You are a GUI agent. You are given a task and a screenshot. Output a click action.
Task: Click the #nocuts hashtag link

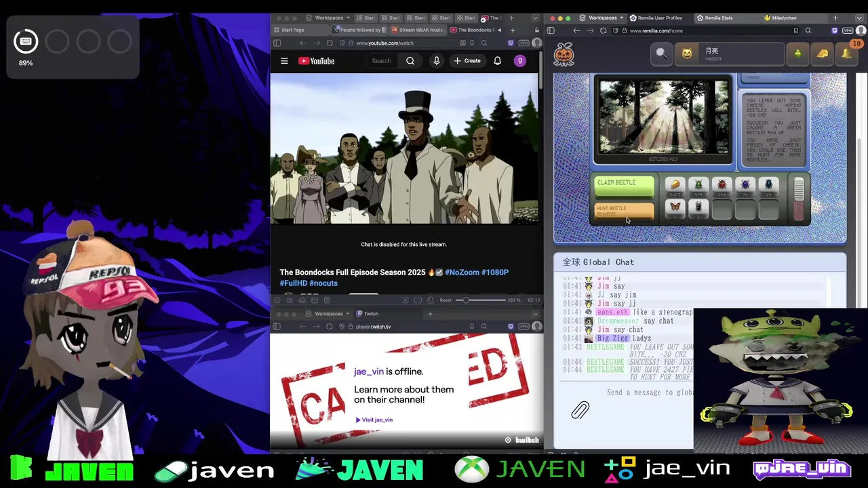pos(323,283)
